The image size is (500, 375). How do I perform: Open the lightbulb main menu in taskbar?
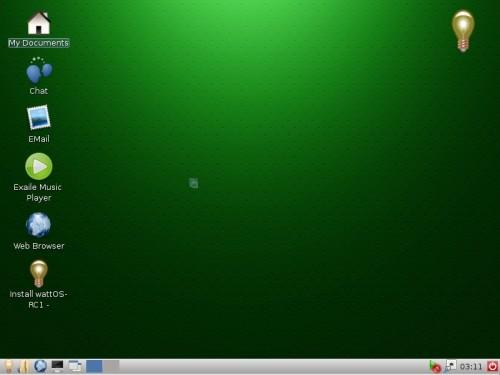coord(9,367)
